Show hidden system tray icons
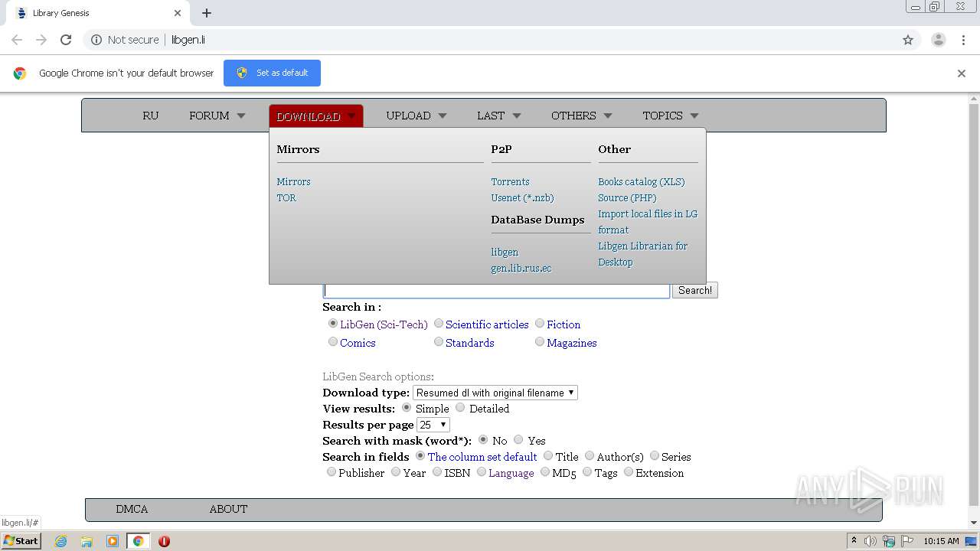 [854, 541]
